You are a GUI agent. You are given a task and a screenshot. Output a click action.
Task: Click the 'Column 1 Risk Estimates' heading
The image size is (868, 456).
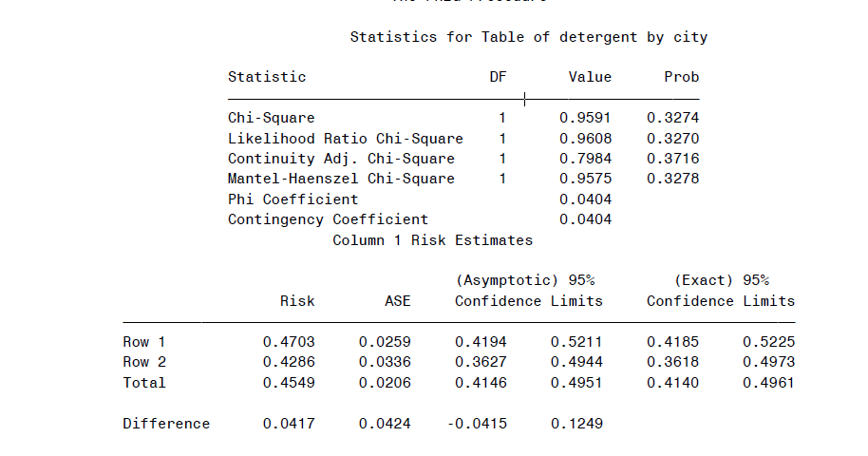(x=432, y=240)
